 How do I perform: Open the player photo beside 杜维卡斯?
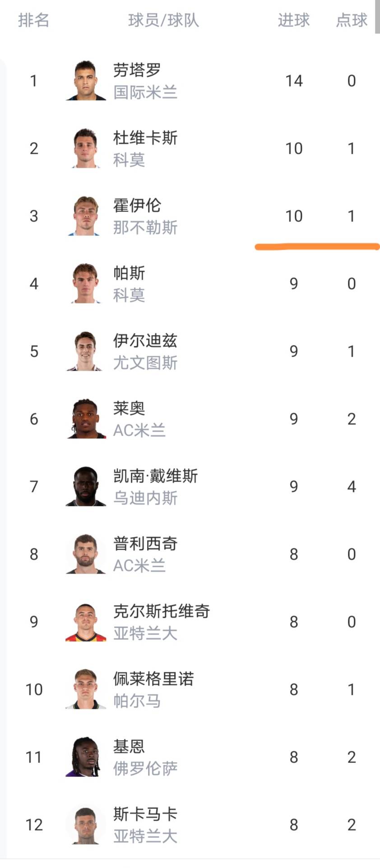point(86,148)
